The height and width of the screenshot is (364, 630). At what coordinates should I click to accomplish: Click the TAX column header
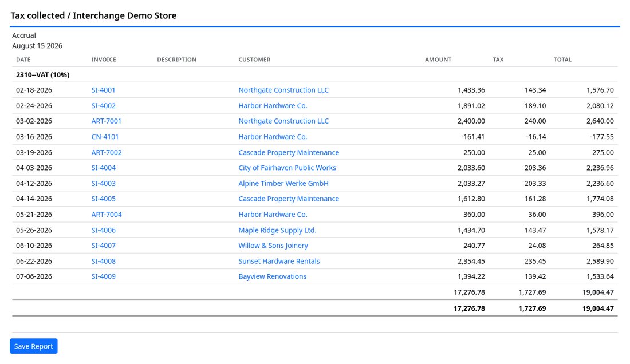point(498,60)
